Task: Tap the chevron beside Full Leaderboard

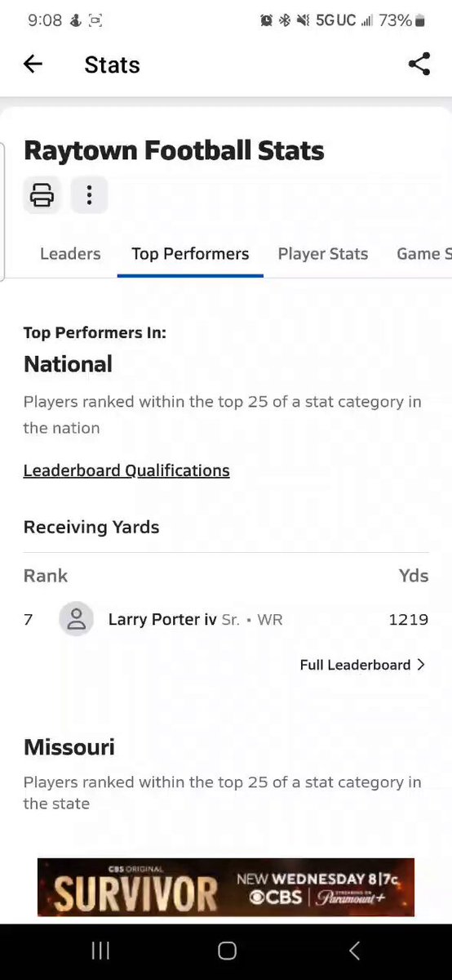Action: pos(421,665)
